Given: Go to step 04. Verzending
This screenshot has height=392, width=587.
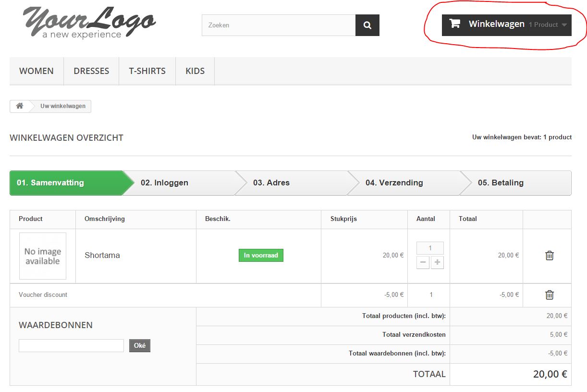Looking at the screenshot, I should pos(404,183).
